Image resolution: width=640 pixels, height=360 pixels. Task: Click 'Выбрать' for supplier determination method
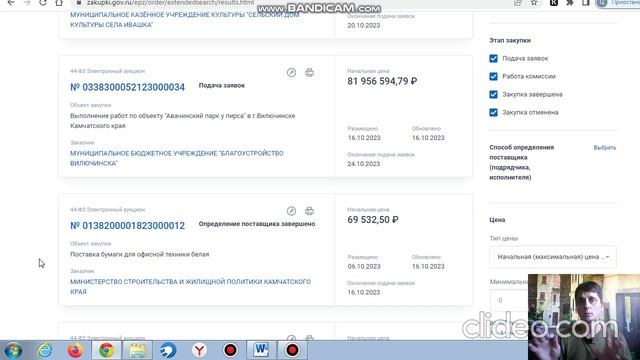pos(604,148)
